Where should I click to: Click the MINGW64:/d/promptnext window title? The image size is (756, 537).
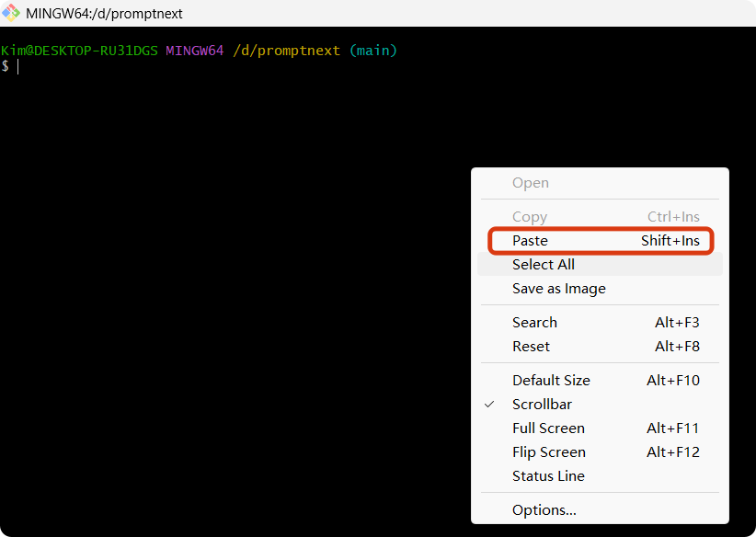[104, 14]
